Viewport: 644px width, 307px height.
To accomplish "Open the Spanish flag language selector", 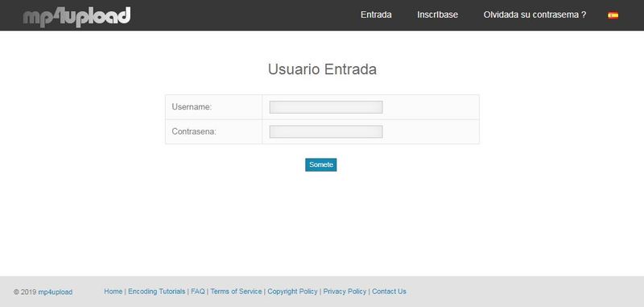I will [x=613, y=15].
